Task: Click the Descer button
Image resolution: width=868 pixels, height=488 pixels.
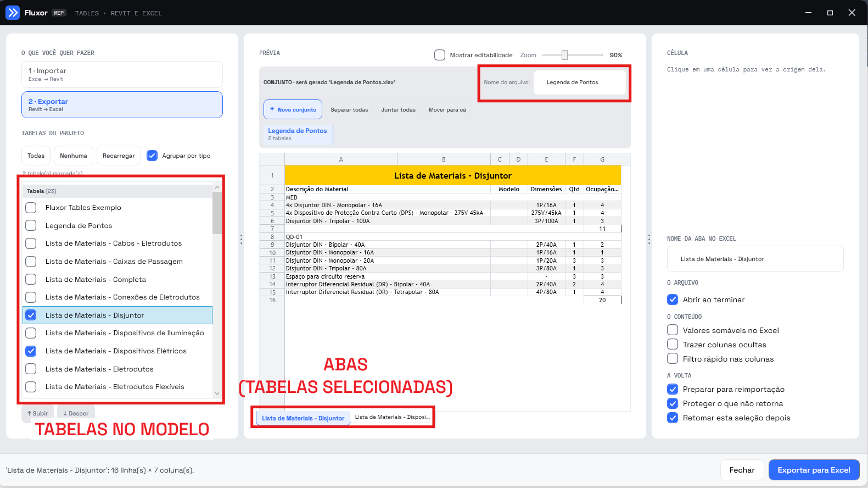Action: click(76, 413)
